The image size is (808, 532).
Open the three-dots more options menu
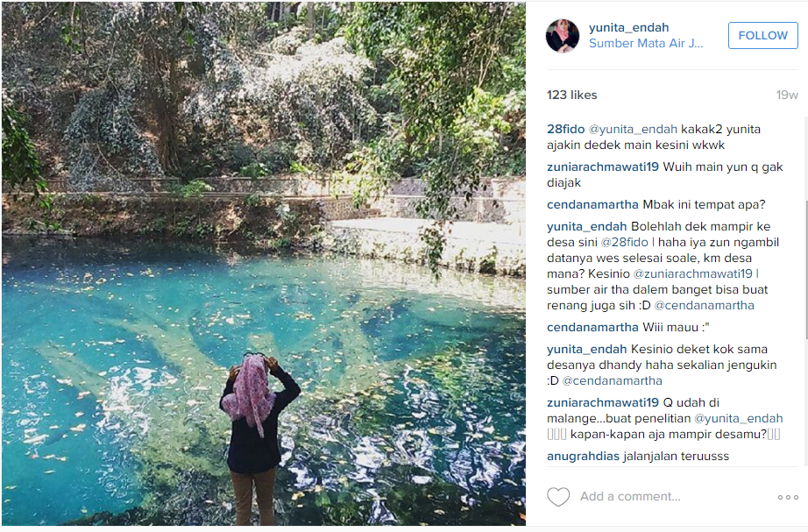pyautogui.click(x=788, y=497)
